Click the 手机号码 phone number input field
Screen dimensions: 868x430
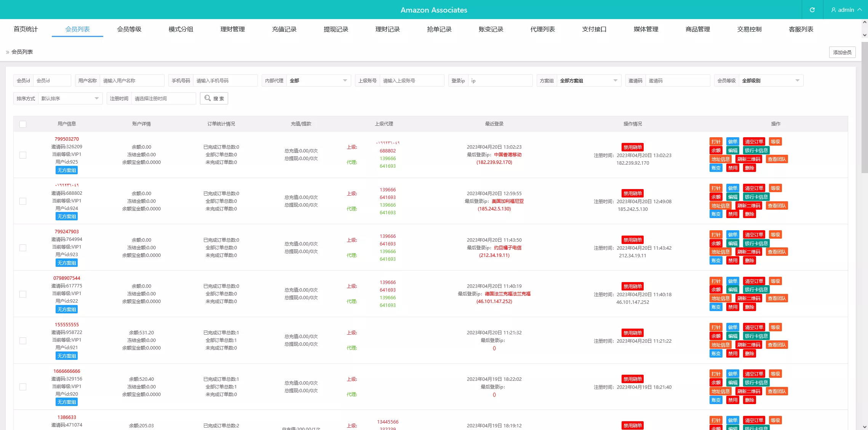coord(225,80)
